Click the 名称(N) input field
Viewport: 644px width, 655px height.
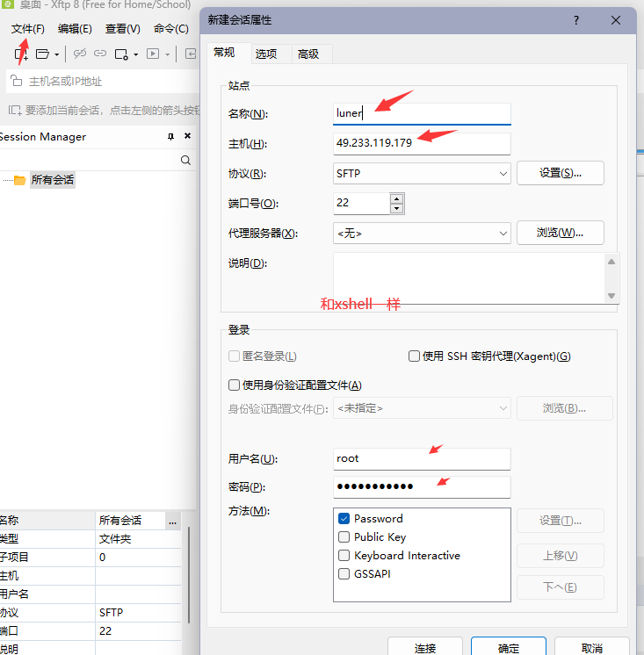422,113
